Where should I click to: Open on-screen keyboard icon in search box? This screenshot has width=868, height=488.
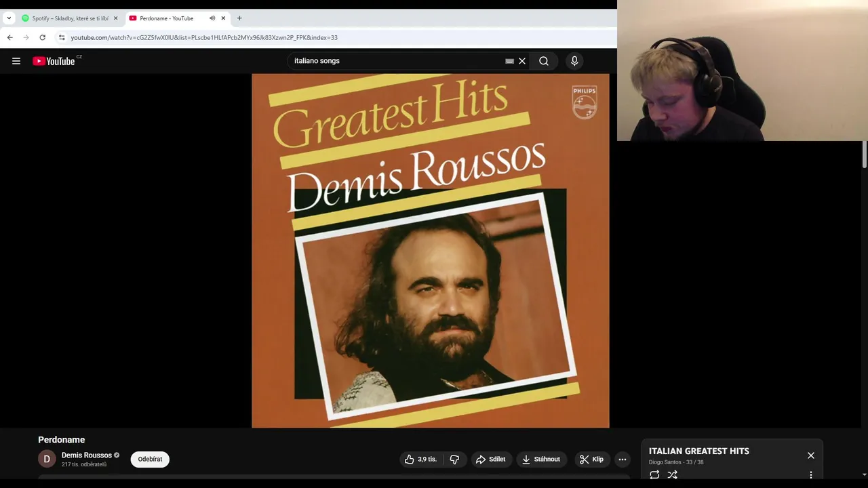pyautogui.click(x=509, y=61)
